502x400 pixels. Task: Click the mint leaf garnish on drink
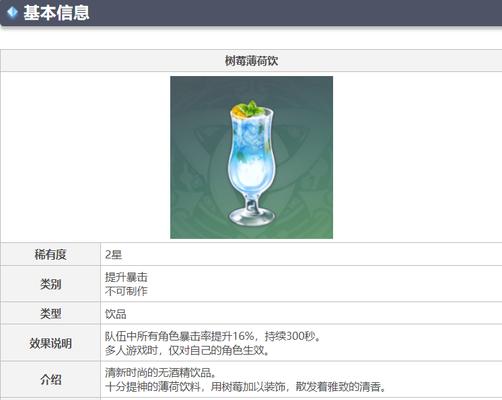(x=252, y=108)
